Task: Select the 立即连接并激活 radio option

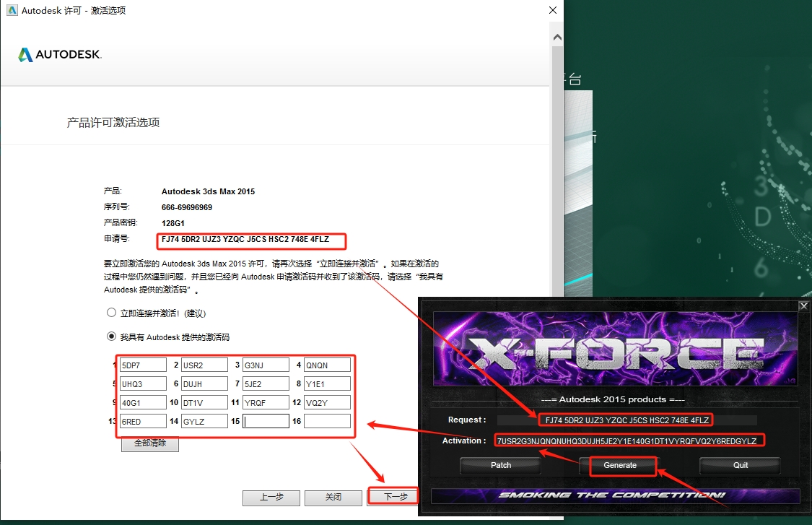Action: click(x=111, y=313)
